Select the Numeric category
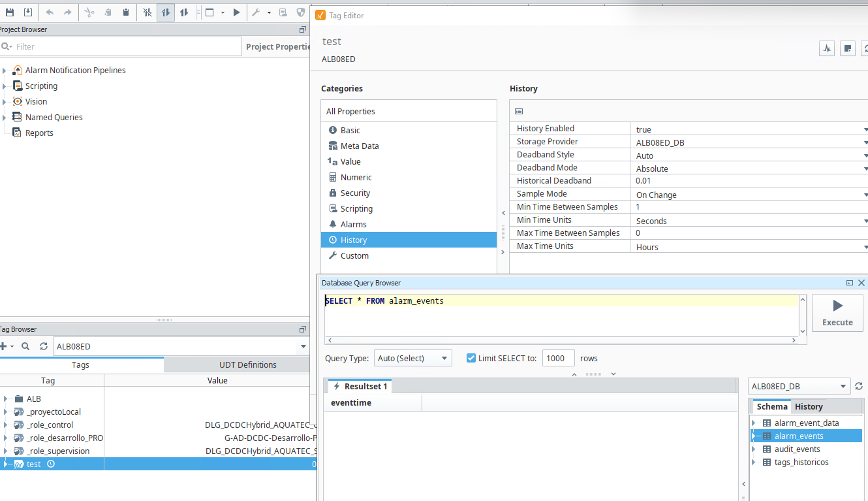The image size is (868, 501). click(409, 178)
